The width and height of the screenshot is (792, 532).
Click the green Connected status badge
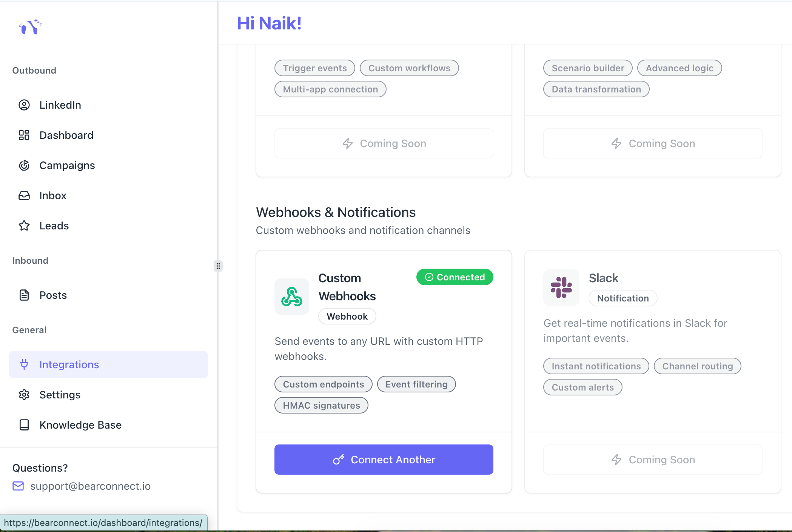point(455,277)
